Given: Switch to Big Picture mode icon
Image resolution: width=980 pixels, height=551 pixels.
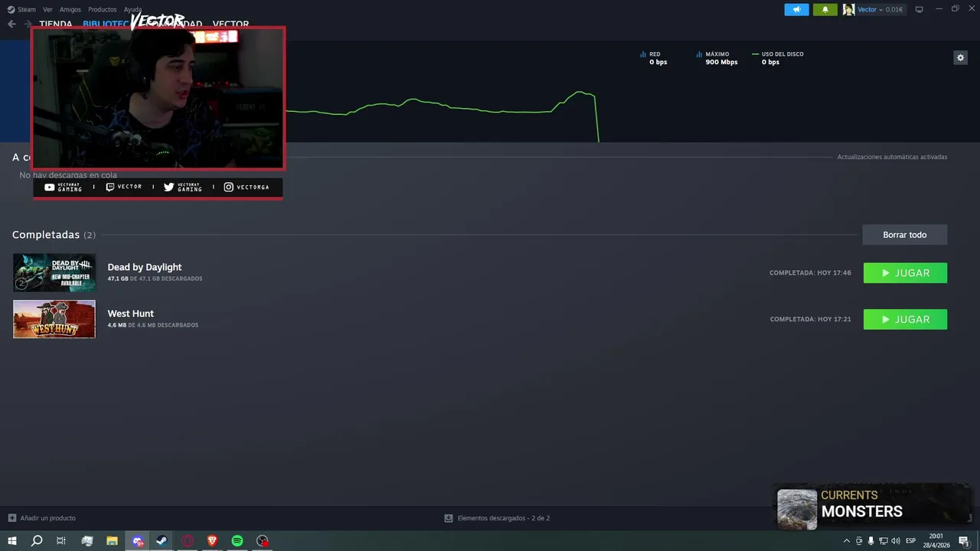Looking at the screenshot, I should [x=920, y=9].
